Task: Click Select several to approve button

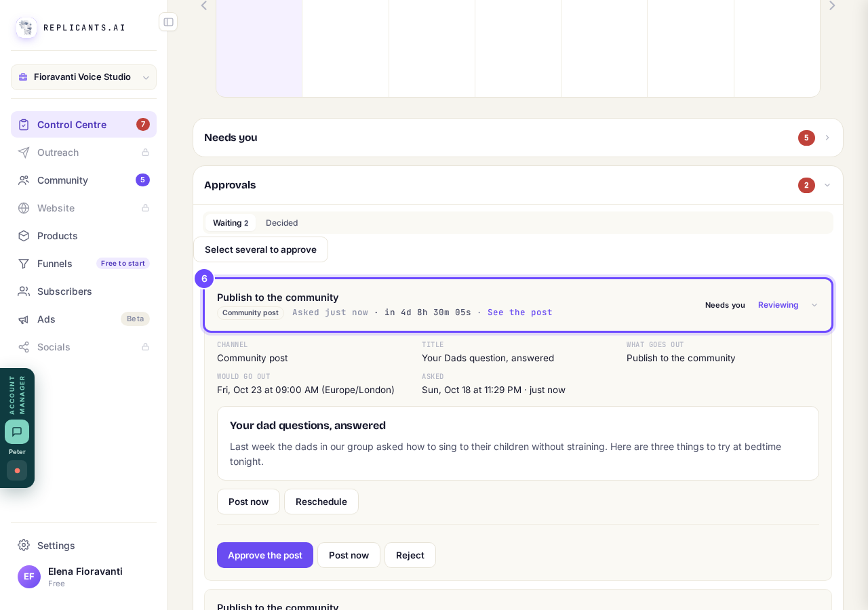Action: point(260,249)
